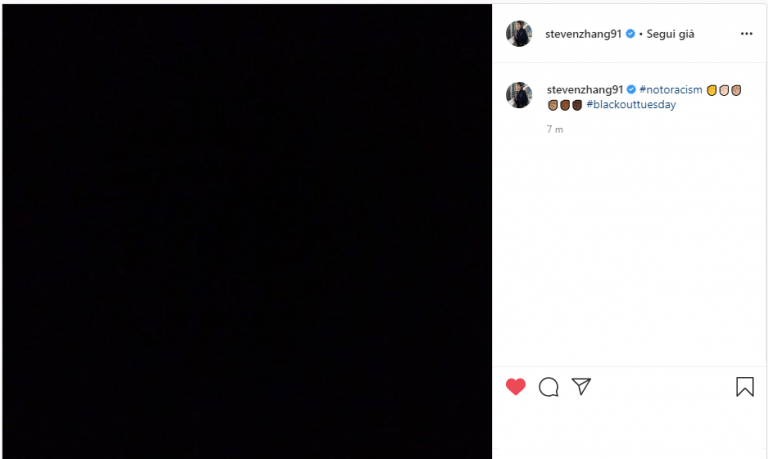Click the black post image

[247, 231]
